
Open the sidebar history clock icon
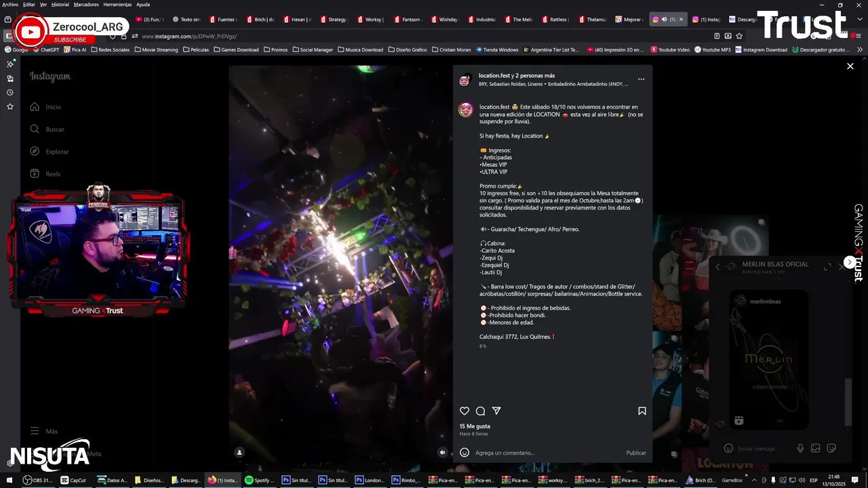(x=9, y=92)
